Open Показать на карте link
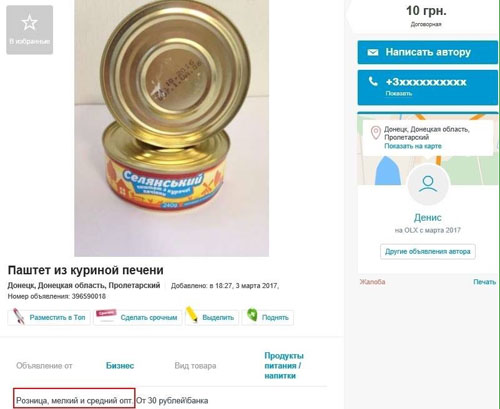 (x=413, y=146)
